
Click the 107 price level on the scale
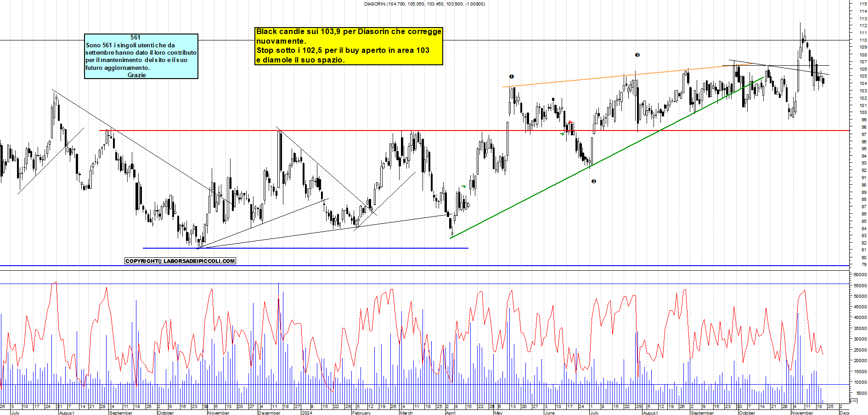[x=863, y=62]
